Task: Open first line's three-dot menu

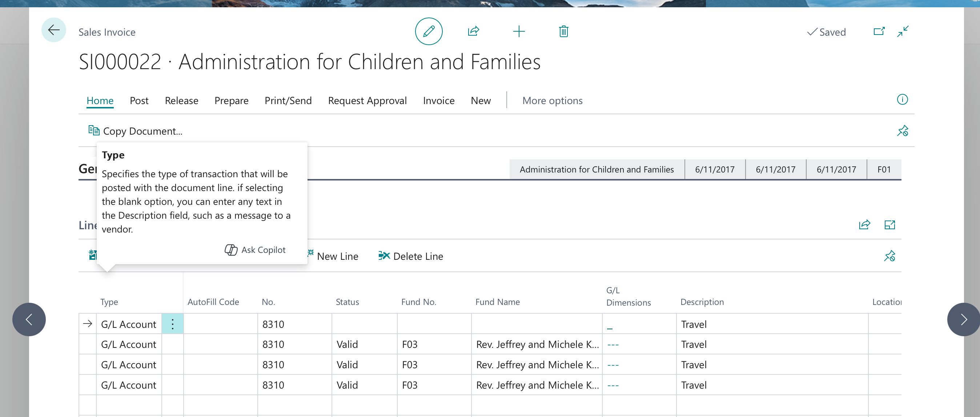Action: (172, 324)
